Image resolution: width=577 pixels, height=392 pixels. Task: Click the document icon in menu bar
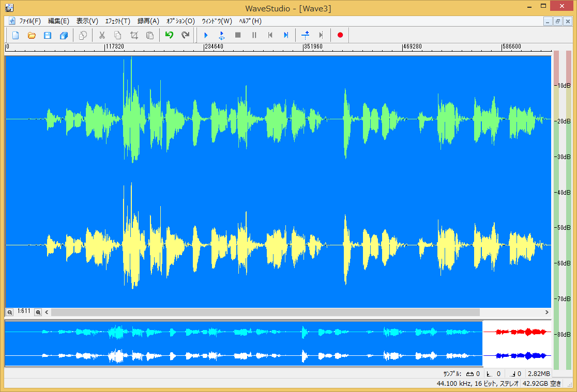point(12,21)
